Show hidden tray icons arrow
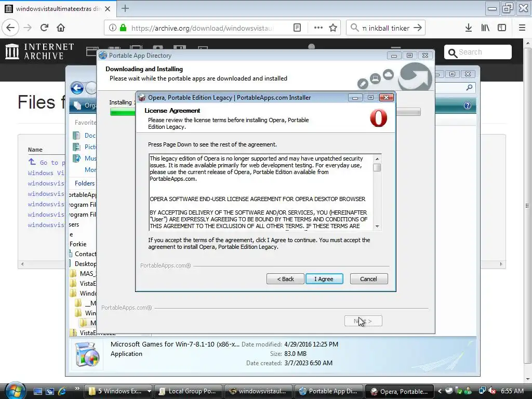Image resolution: width=532 pixels, height=399 pixels. [x=440, y=391]
